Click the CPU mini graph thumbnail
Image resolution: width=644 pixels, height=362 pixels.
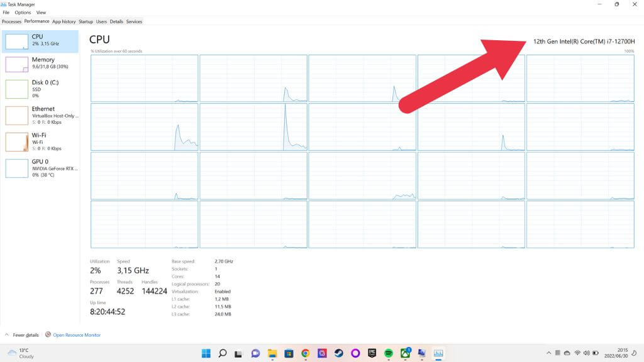[17, 41]
